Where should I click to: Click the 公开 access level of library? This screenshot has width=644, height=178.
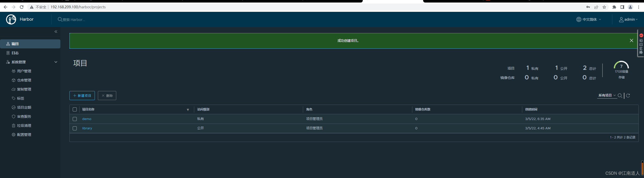200,128
